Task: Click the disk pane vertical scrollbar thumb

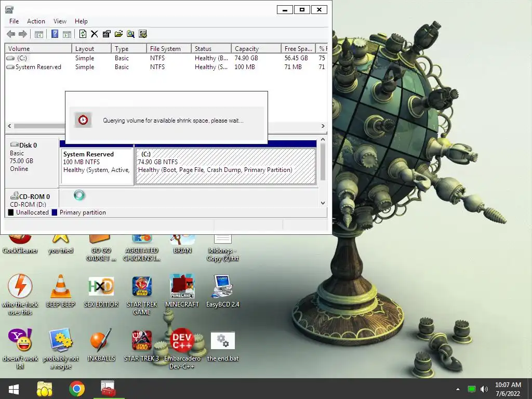Action: coord(323,162)
